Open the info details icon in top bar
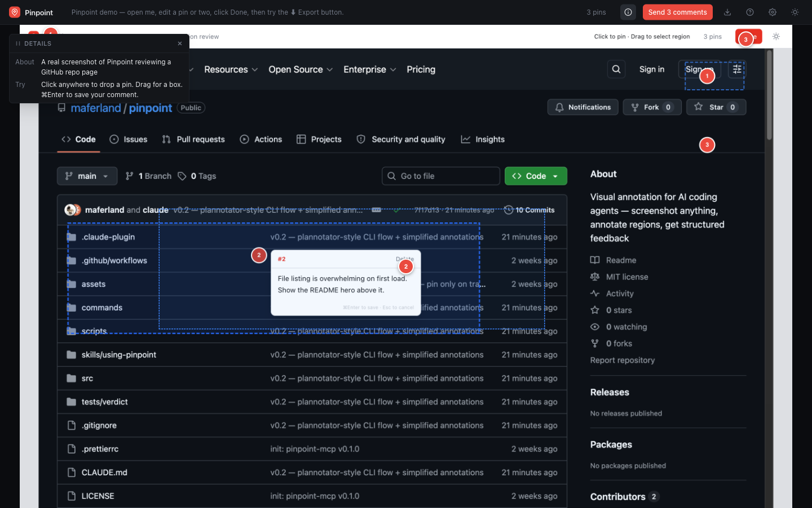The image size is (812, 508). tap(628, 12)
